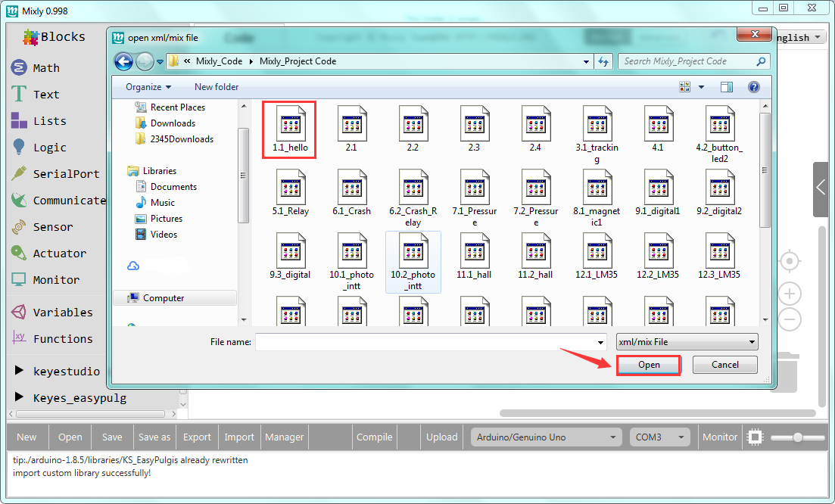
Task: Toggle the preview pane icon
Action: pyautogui.click(x=727, y=87)
